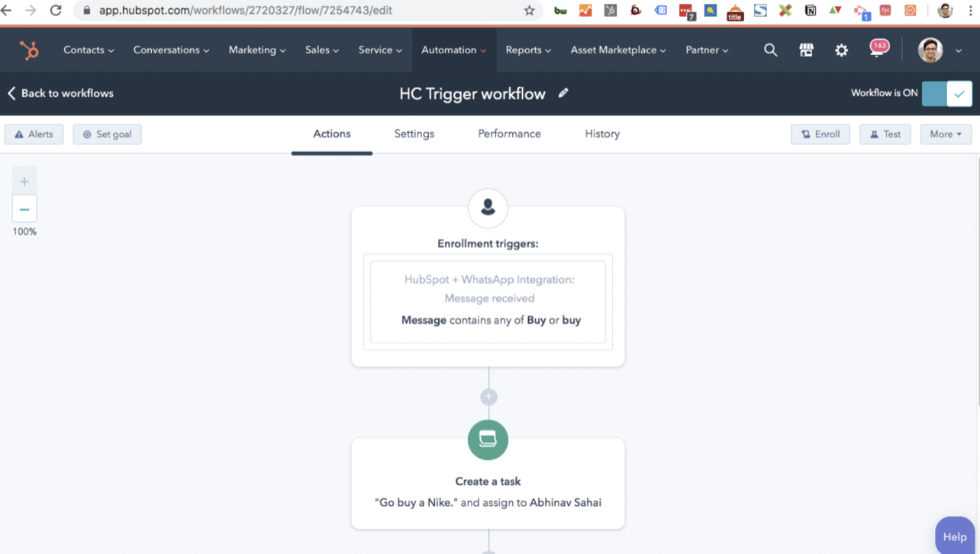
Task: Expand the Service menu
Action: [380, 50]
